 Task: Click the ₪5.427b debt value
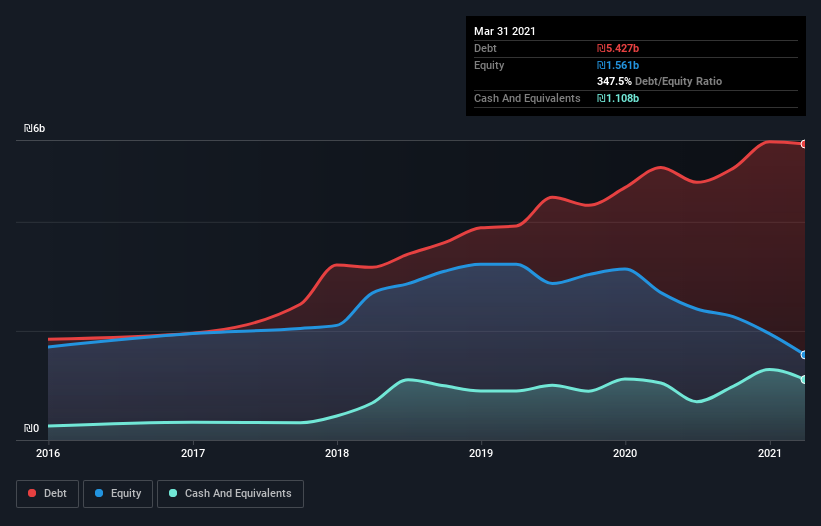pyautogui.click(x=618, y=48)
